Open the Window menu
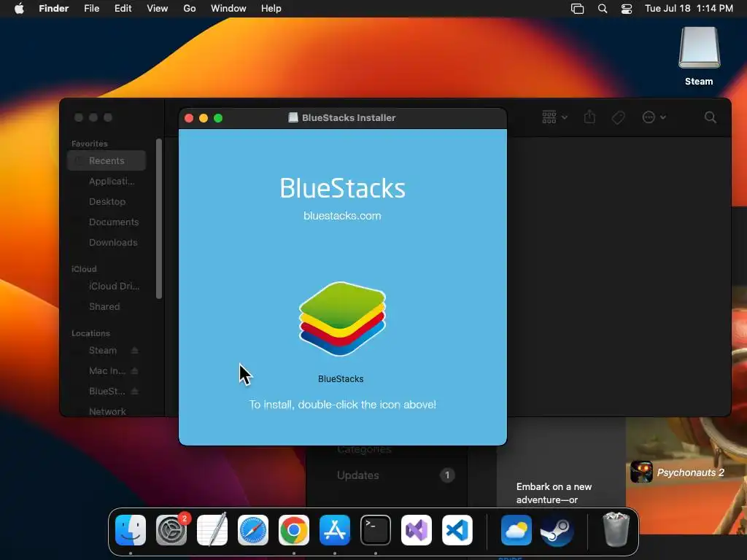 tap(228, 9)
